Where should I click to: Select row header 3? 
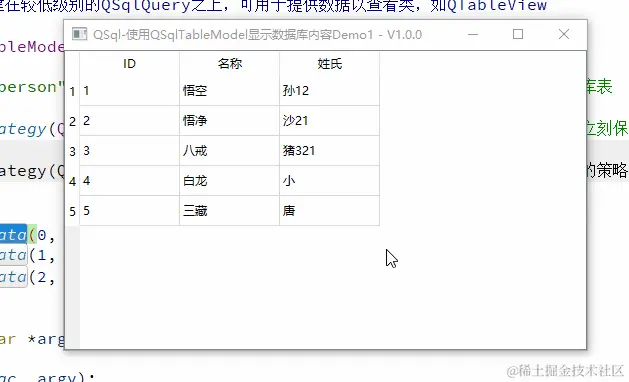tap(72, 151)
